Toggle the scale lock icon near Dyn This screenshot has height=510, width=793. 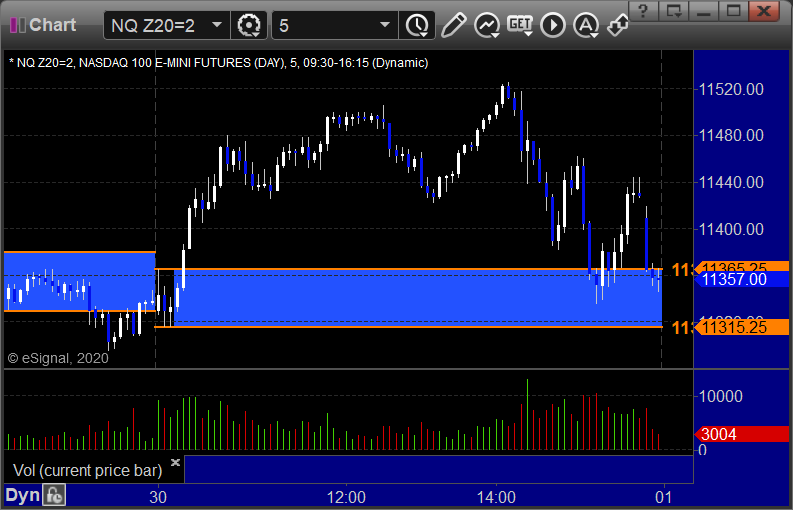click(54, 495)
